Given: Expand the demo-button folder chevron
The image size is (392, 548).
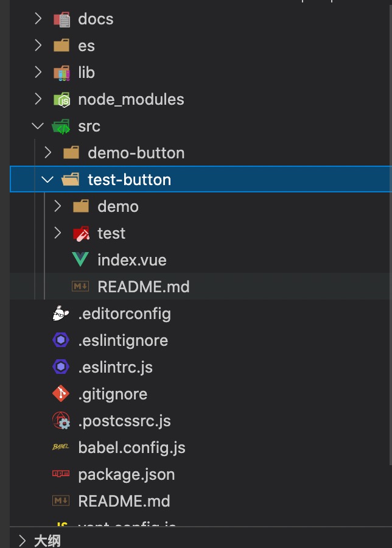Looking at the screenshot, I should pos(48,153).
